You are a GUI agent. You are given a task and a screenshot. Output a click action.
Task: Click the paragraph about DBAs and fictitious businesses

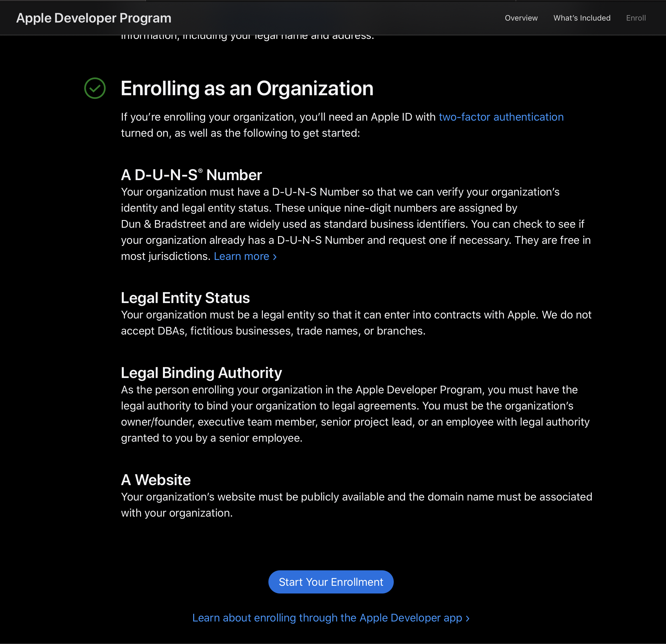point(355,323)
